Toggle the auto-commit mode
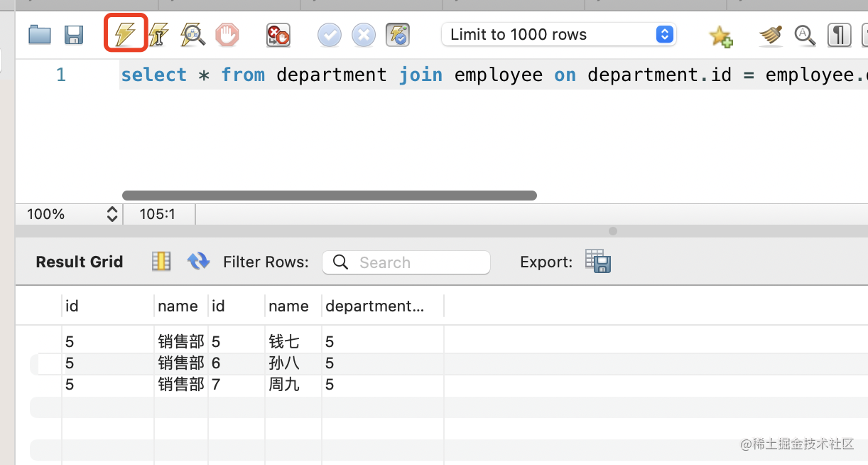 pos(398,34)
